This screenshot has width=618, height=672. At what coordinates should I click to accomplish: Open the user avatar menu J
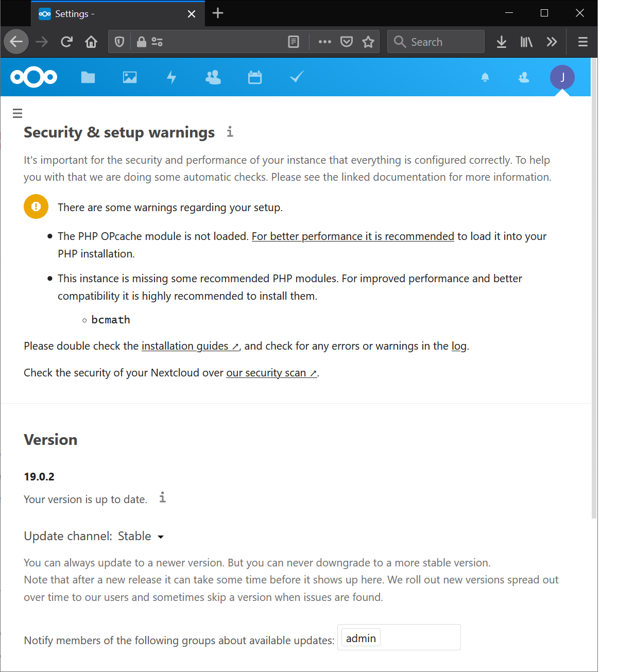pos(562,77)
